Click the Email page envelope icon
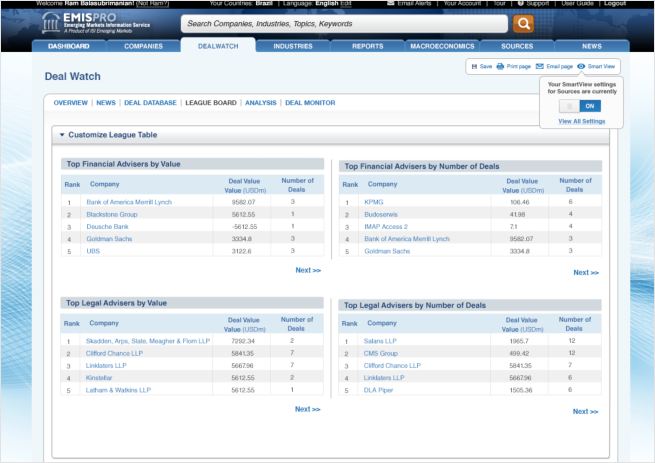 [540, 66]
